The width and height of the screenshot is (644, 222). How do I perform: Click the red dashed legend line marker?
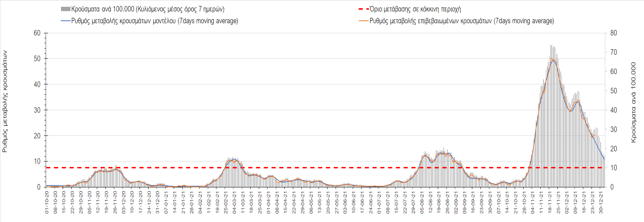(x=363, y=9)
